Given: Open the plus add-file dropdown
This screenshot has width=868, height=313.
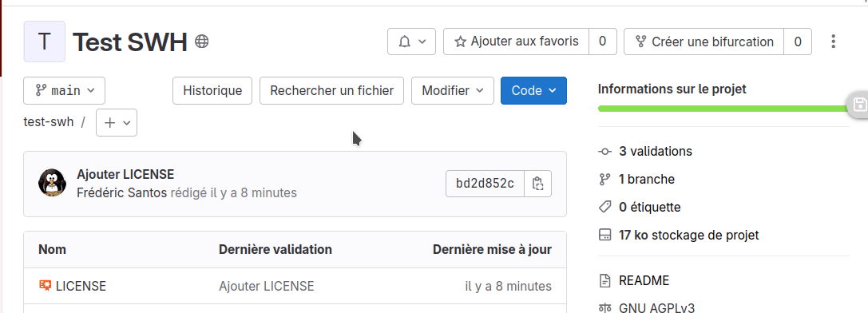Looking at the screenshot, I should (117, 122).
